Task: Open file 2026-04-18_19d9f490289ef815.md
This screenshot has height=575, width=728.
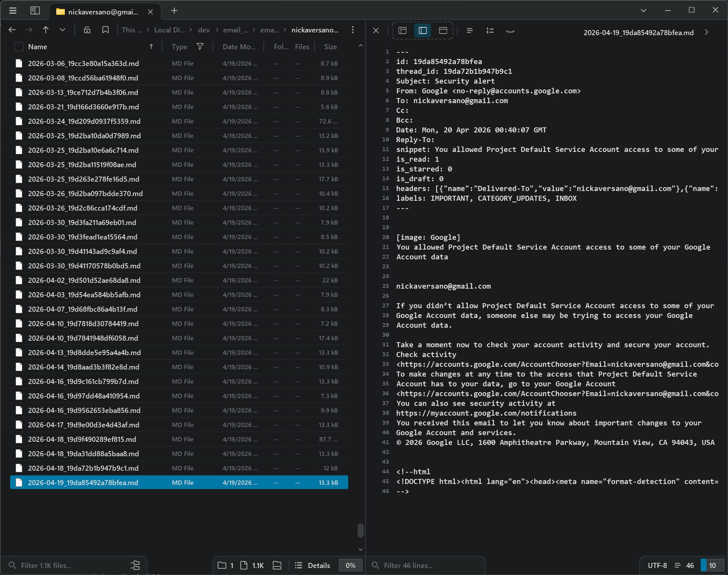Action: pos(82,439)
